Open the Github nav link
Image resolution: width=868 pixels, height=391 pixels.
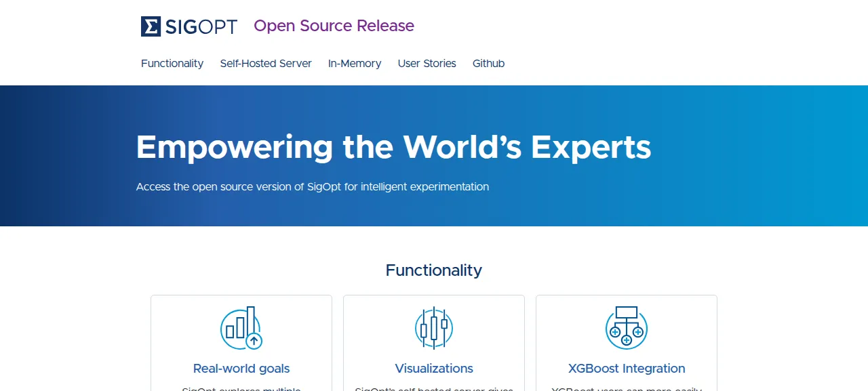coord(489,64)
